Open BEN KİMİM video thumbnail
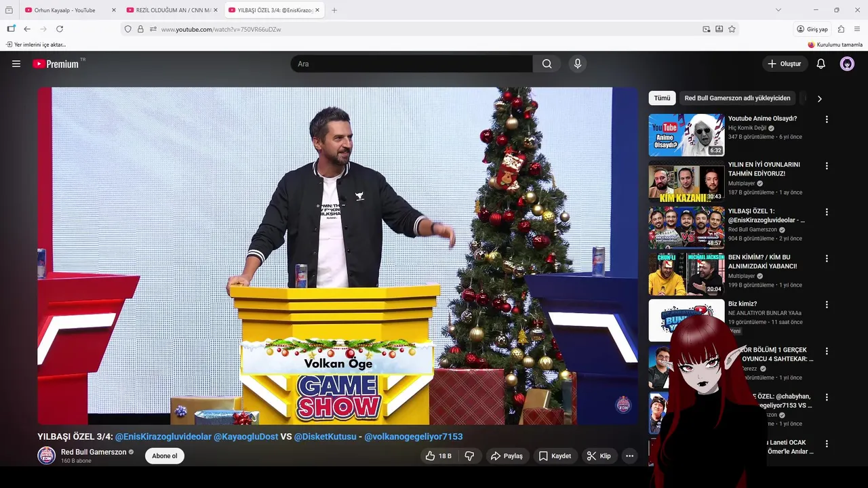This screenshot has height=488, width=868. pos(686,274)
